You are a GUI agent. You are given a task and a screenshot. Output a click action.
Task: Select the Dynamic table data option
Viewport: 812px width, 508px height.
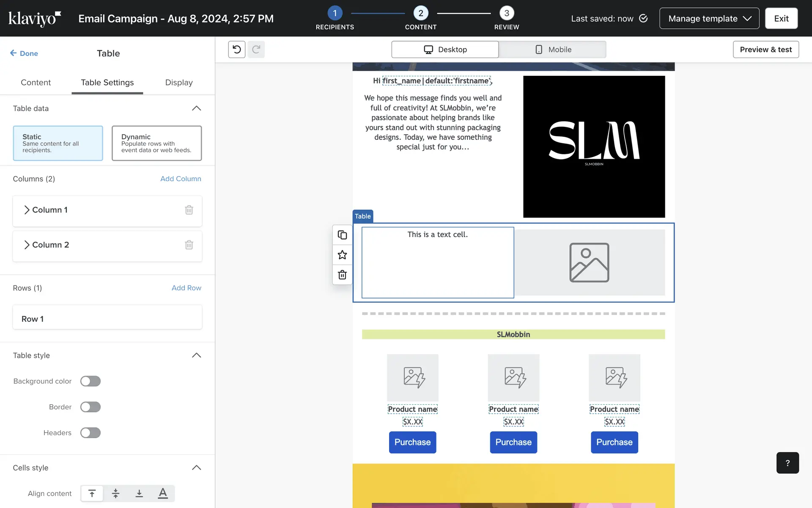pyautogui.click(x=156, y=143)
